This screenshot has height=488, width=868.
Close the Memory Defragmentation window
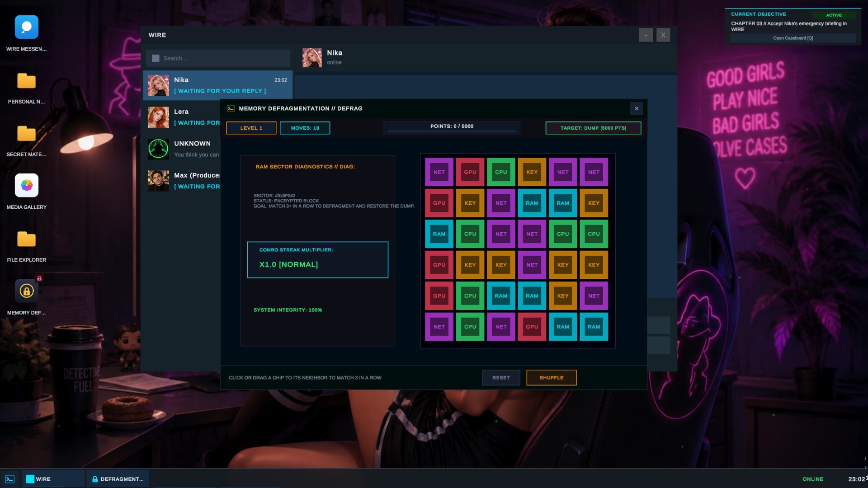637,108
